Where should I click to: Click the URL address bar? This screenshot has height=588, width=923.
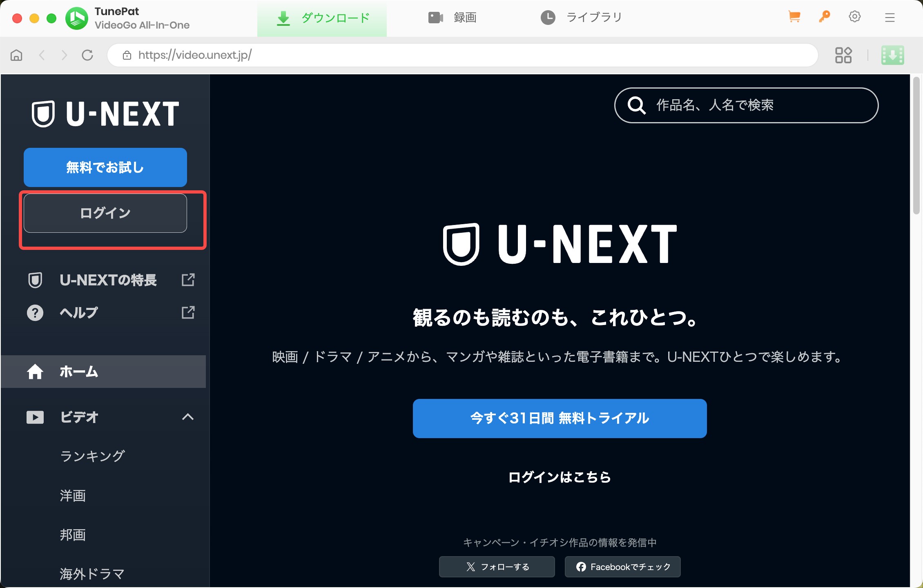[463, 55]
